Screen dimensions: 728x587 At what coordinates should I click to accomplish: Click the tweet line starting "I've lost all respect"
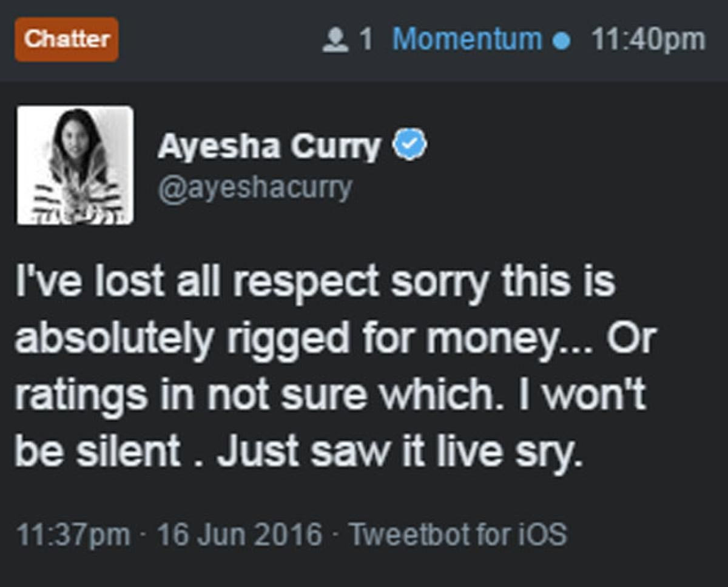pyautogui.click(x=315, y=283)
